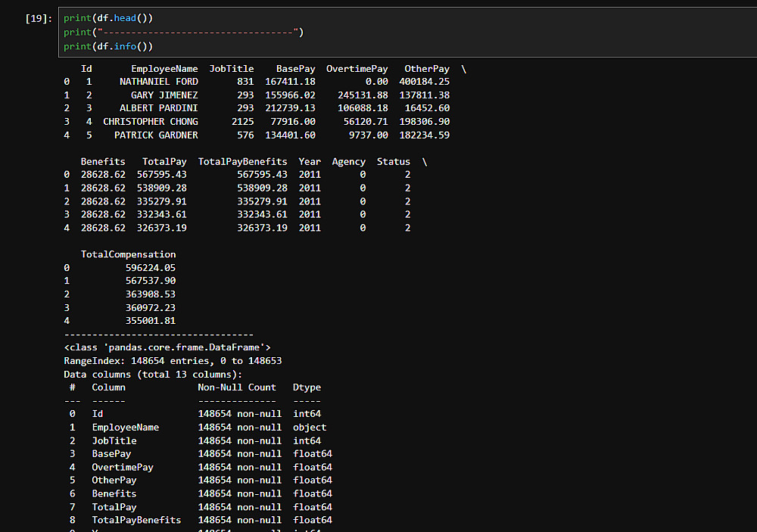Click the GARY JIMENEZ employee name
This screenshot has height=532, width=757.
(164, 95)
